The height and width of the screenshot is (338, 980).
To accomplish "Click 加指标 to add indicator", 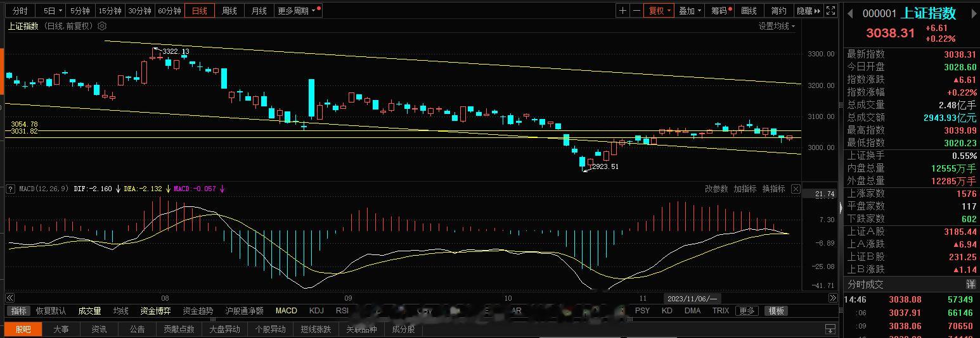I will click(745, 189).
